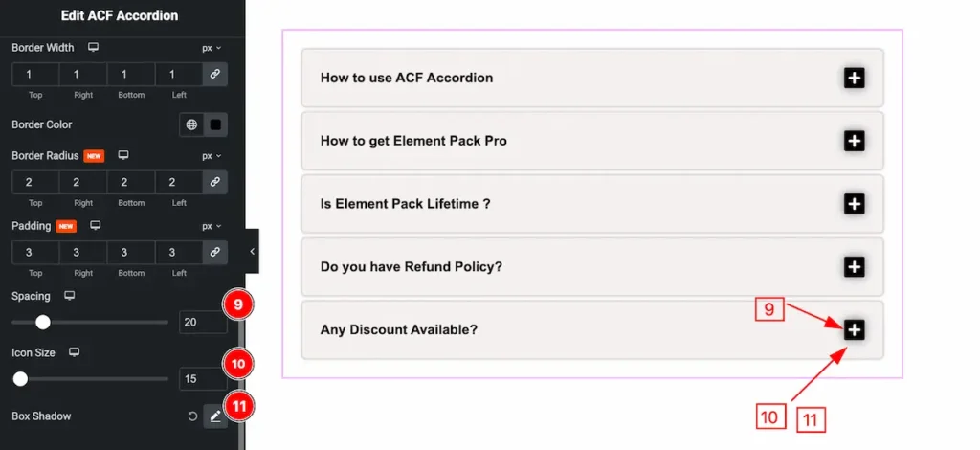Open the Border Color global color globe
The height and width of the screenshot is (450, 980).
(x=192, y=124)
